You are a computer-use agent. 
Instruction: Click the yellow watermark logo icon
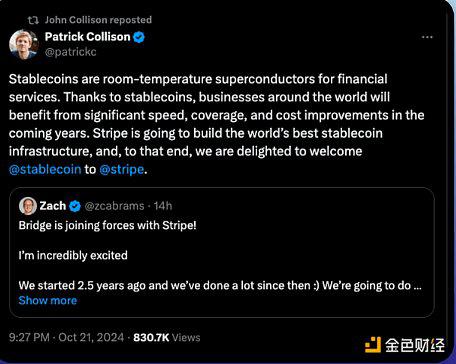[x=373, y=345]
